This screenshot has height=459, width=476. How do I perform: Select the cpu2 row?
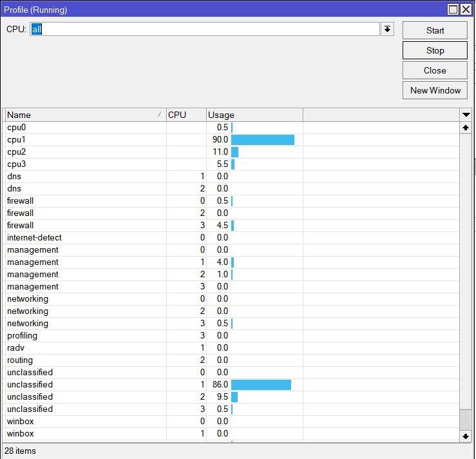point(233,152)
